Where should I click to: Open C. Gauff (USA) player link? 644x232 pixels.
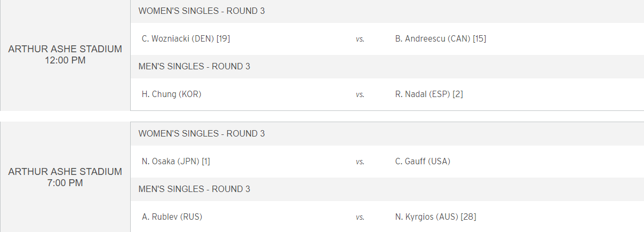(x=423, y=161)
